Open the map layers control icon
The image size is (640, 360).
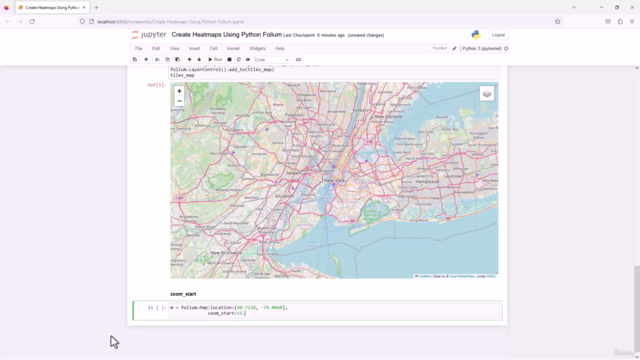coord(487,93)
